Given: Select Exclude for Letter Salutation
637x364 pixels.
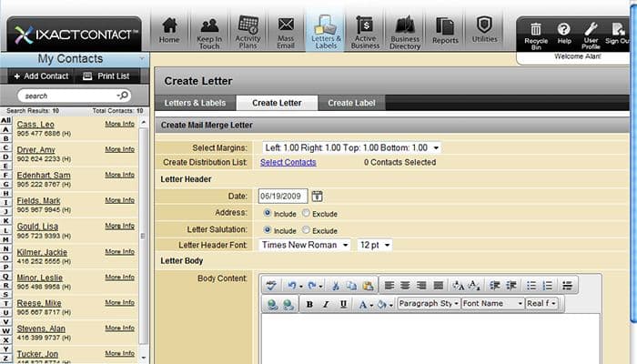Looking at the screenshot, I should click(307, 230).
